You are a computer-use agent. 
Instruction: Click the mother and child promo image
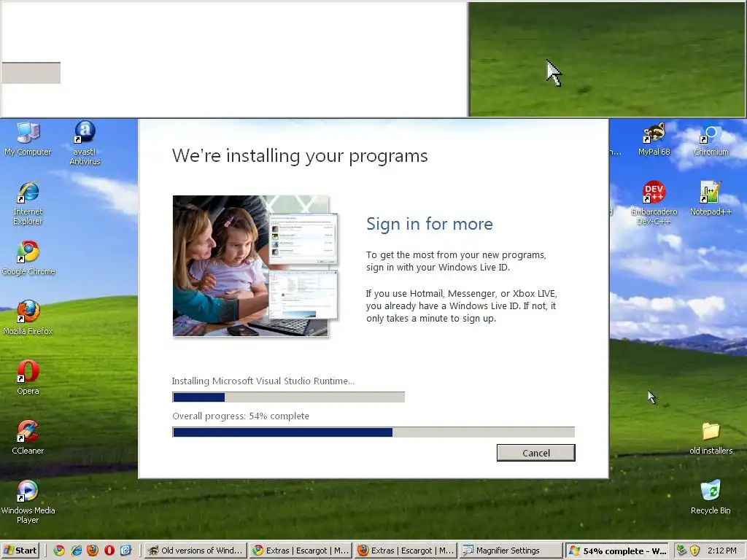[255, 266]
